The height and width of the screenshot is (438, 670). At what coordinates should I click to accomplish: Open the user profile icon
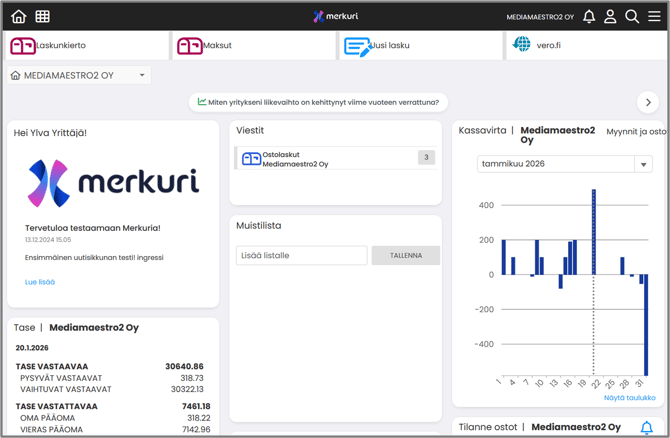coord(610,16)
